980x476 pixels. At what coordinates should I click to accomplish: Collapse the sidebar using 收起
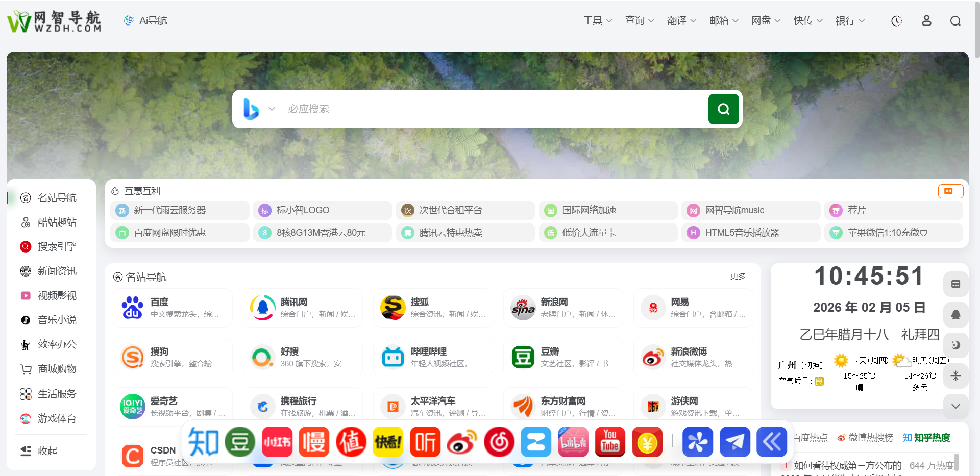(48, 450)
